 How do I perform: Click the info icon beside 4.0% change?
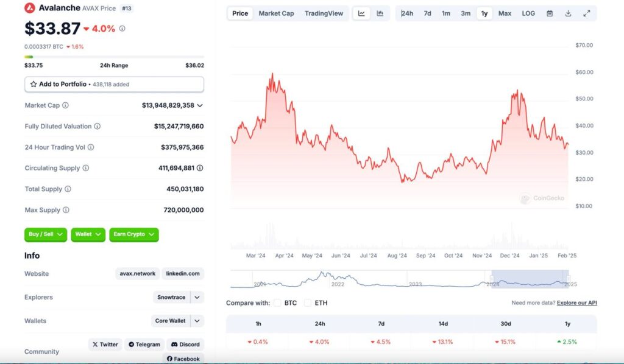[122, 29]
